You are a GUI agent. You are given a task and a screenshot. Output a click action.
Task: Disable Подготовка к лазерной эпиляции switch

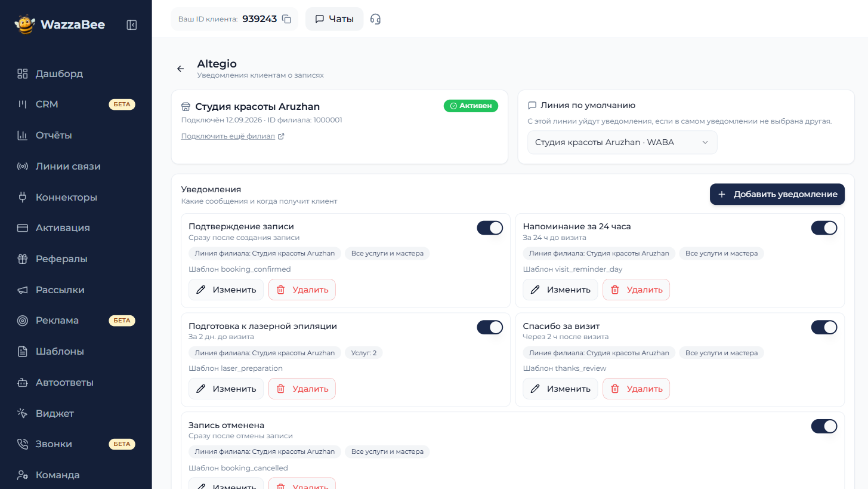(490, 327)
